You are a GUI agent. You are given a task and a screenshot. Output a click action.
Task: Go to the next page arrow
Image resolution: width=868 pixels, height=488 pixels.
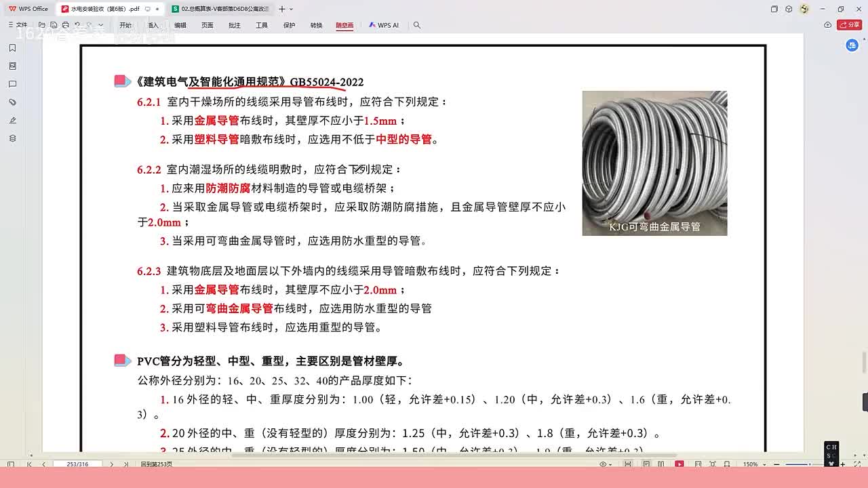[111, 464]
